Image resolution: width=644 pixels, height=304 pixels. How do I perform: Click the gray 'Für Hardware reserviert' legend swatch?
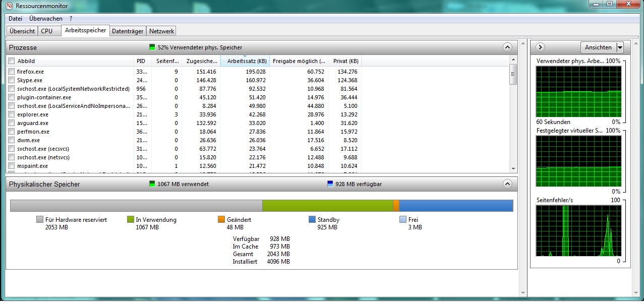coord(40,220)
